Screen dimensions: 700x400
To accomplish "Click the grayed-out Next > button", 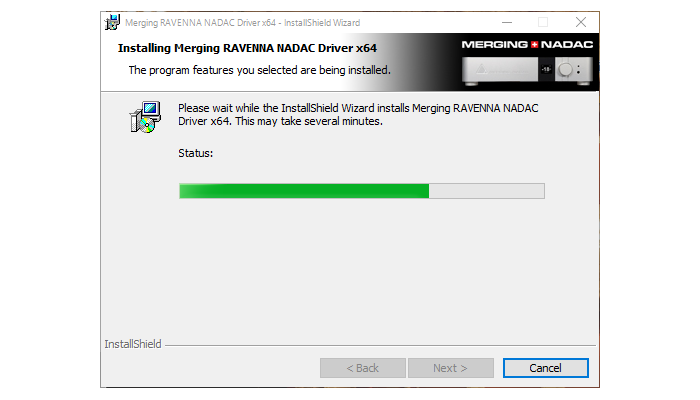I will point(450,368).
